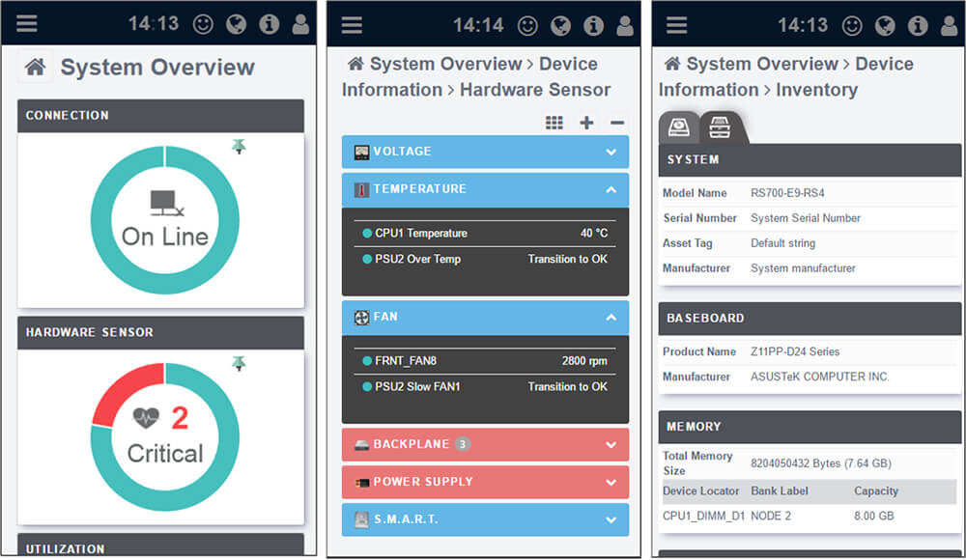This screenshot has height=560, width=966.
Task: Collapse all panels using the minus icon
Action: [616, 122]
